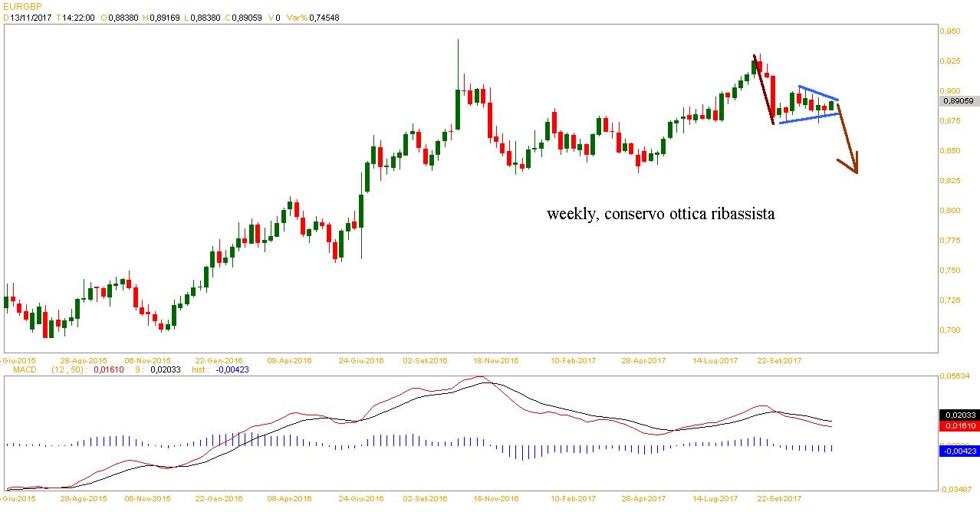Click the 24-Giu-2016 date on the price chart axis
The image size is (980, 512).
(x=361, y=359)
